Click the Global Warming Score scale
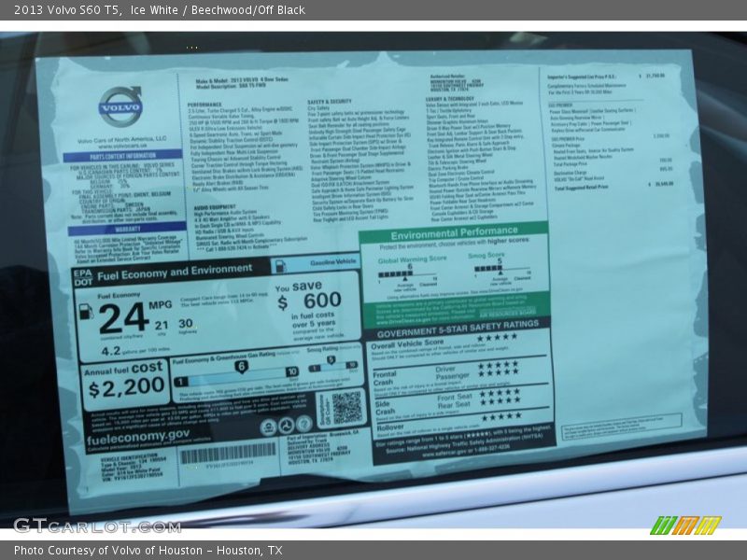Image resolution: width=747 pixels, height=560 pixels. click(x=406, y=271)
